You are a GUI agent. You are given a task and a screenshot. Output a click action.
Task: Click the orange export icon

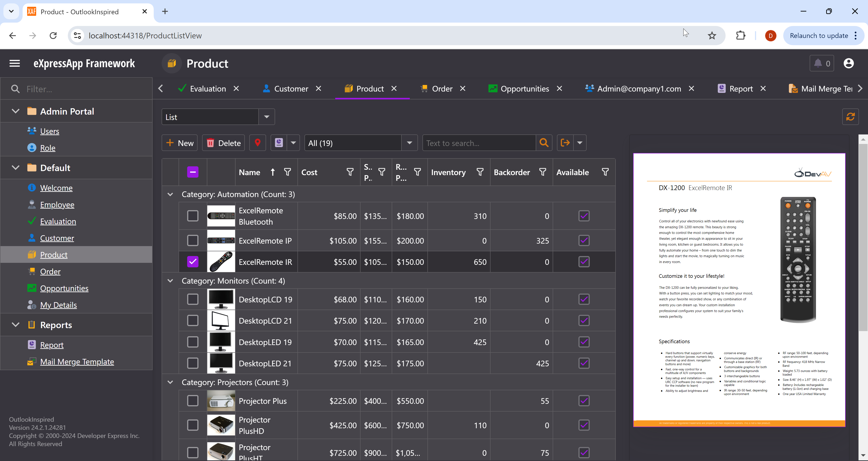click(x=565, y=143)
